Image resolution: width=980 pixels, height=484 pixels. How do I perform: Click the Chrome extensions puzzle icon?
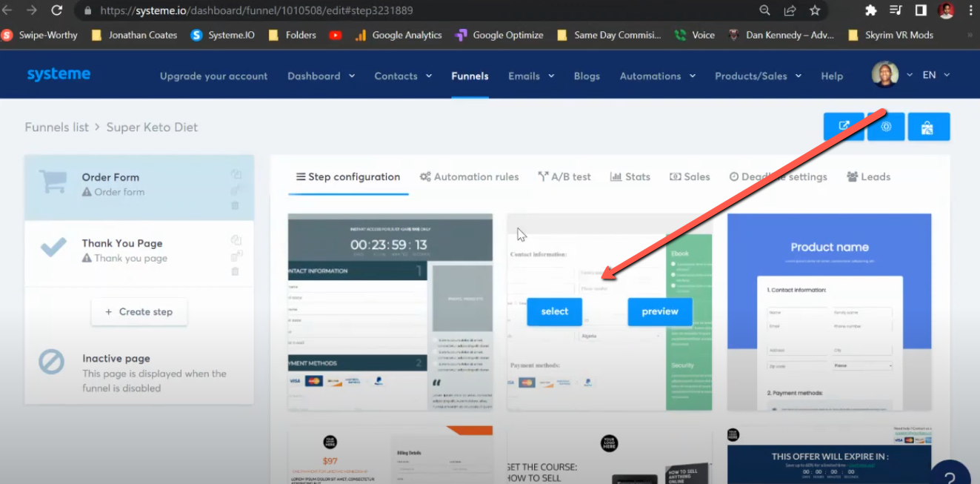click(x=871, y=10)
